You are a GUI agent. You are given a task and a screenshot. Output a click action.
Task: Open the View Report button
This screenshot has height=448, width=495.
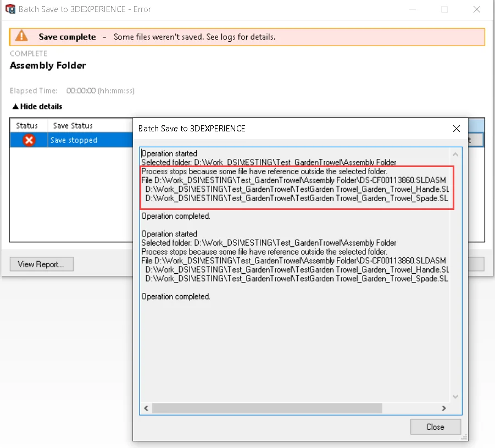[x=41, y=264]
